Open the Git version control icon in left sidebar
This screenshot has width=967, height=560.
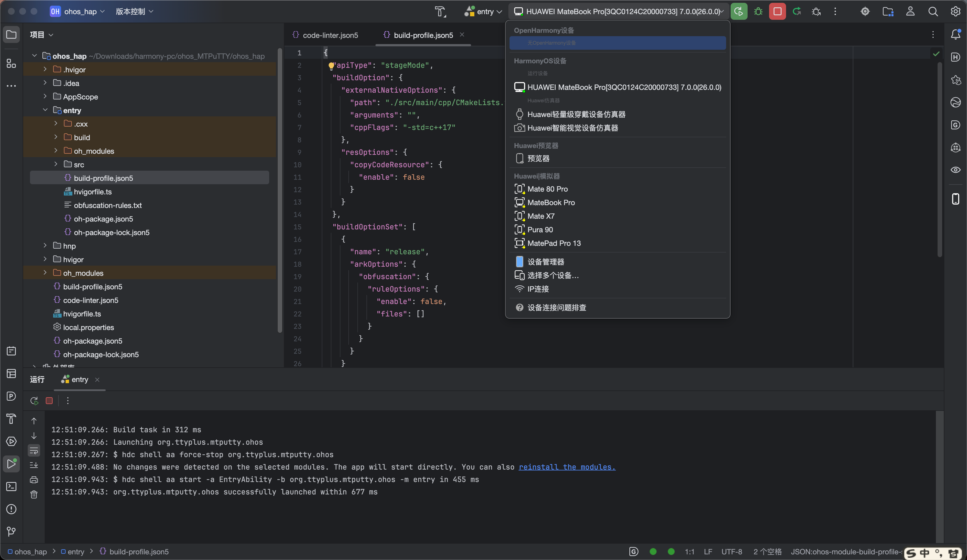(x=12, y=531)
